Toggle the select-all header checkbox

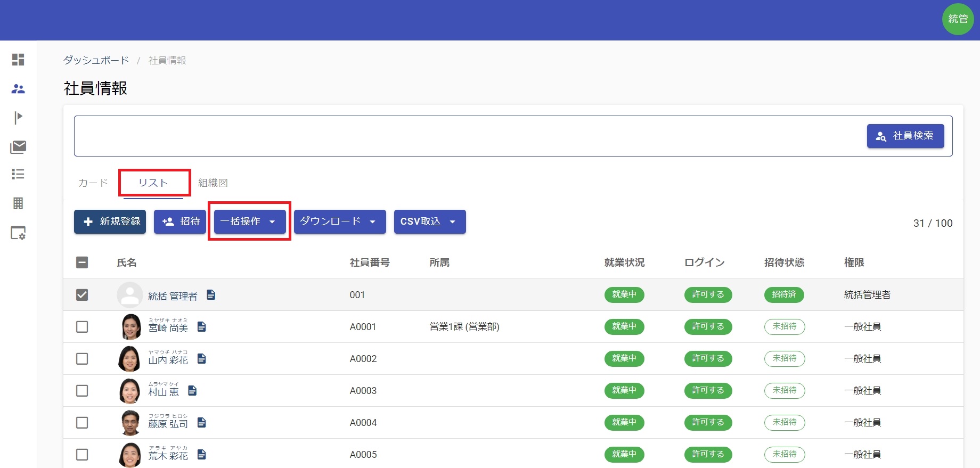[x=82, y=262]
